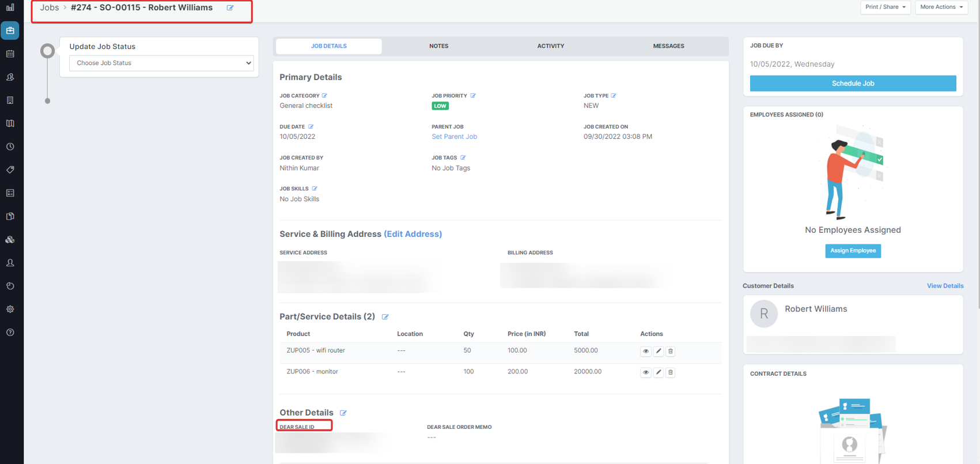Click the General checklist category value
The height and width of the screenshot is (464, 980).
click(x=306, y=106)
